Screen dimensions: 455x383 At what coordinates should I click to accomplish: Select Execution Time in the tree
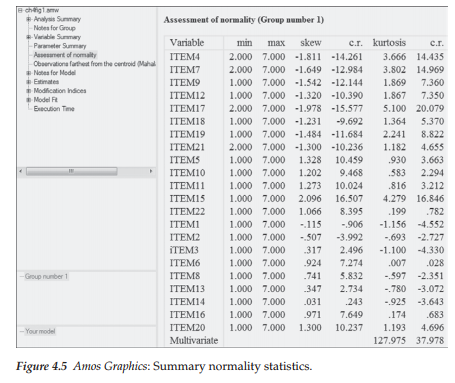54,109
